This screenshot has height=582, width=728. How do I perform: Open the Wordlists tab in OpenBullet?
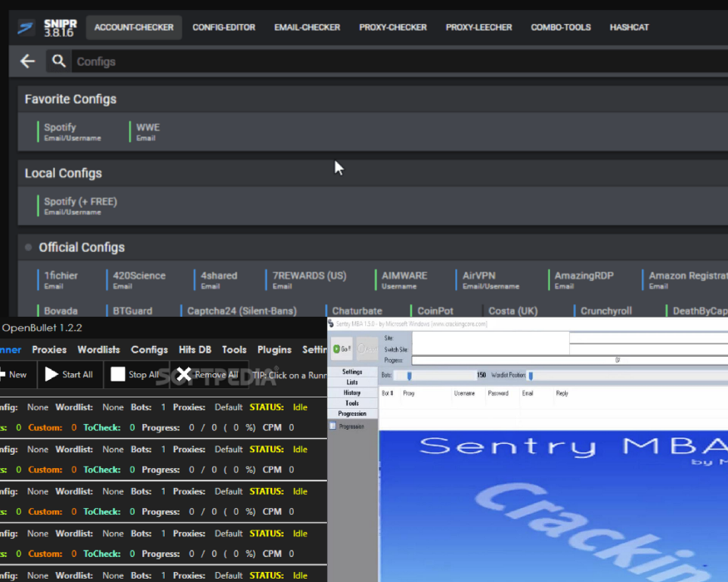coord(98,350)
